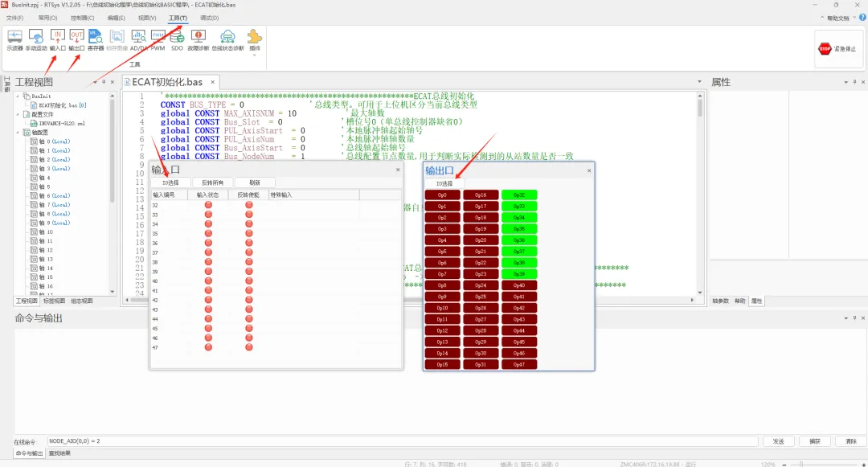This screenshot has height=467, width=868.
Task: Collapse the 配置文件 tree node
Action: 18,114
